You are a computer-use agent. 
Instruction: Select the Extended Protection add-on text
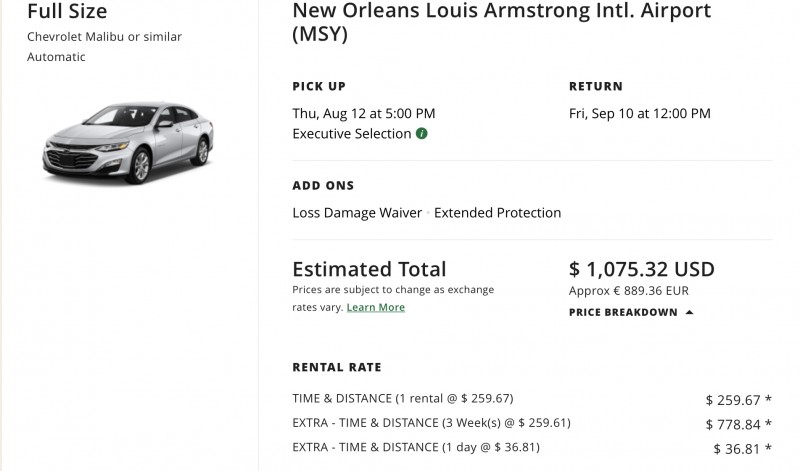tap(497, 212)
